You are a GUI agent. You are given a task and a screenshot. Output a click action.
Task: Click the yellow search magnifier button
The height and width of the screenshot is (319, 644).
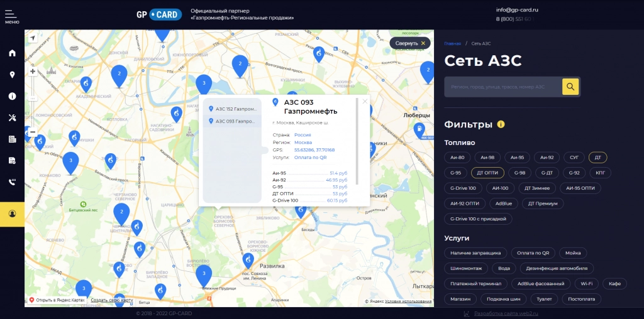[570, 87]
